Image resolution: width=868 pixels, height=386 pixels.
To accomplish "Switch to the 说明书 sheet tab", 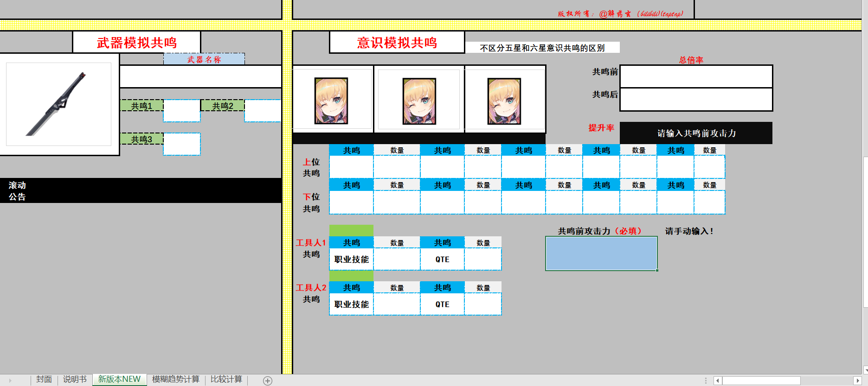I will tap(75, 380).
